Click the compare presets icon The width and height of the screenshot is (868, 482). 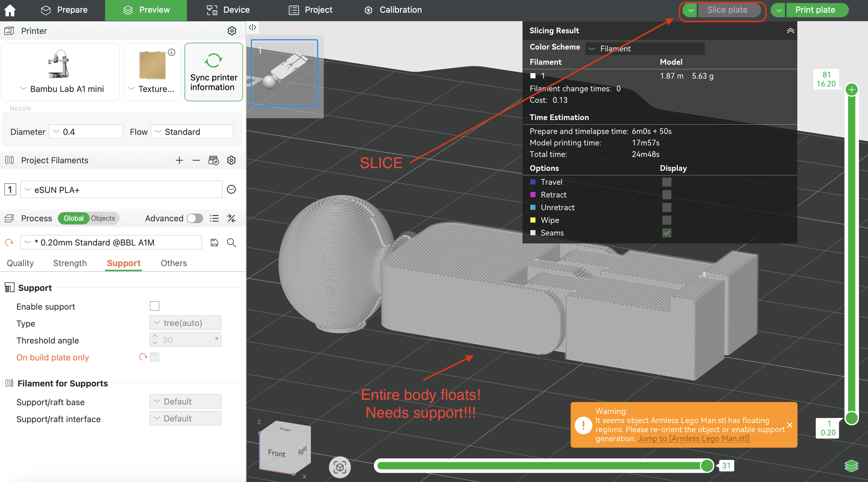[x=231, y=218]
